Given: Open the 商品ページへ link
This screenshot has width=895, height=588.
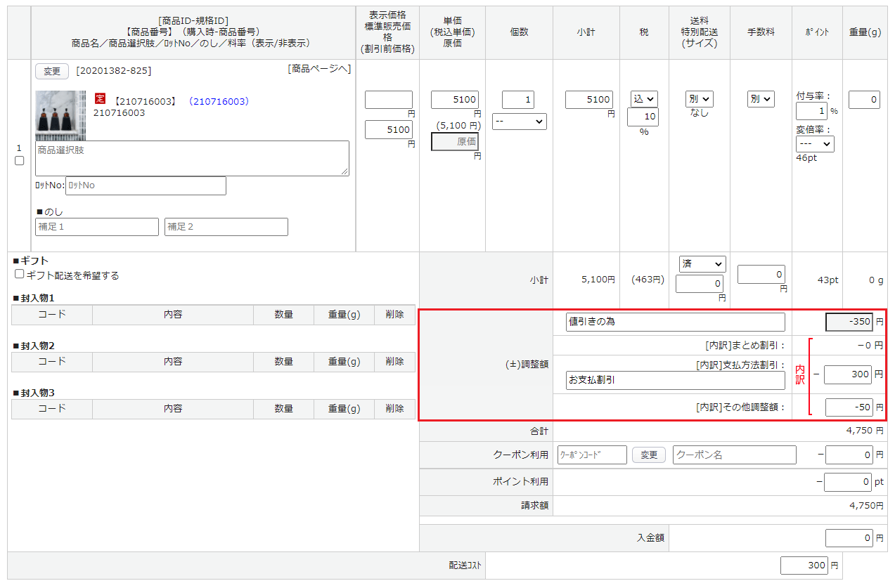Looking at the screenshot, I should (x=319, y=69).
